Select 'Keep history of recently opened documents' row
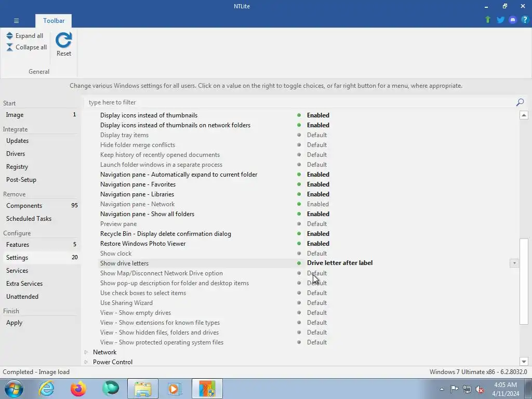Screen dimensions: 532x399 coord(309,155)
